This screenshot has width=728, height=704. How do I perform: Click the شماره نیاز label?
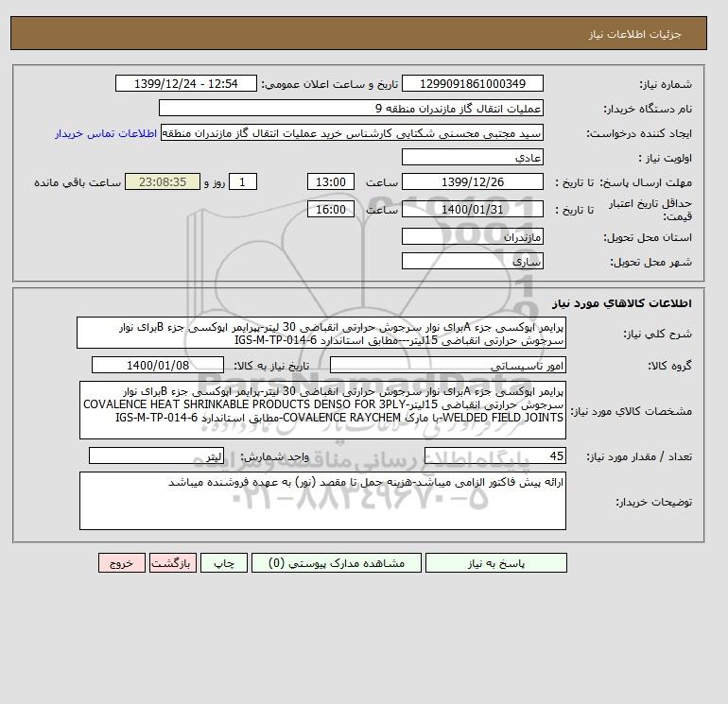point(666,84)
